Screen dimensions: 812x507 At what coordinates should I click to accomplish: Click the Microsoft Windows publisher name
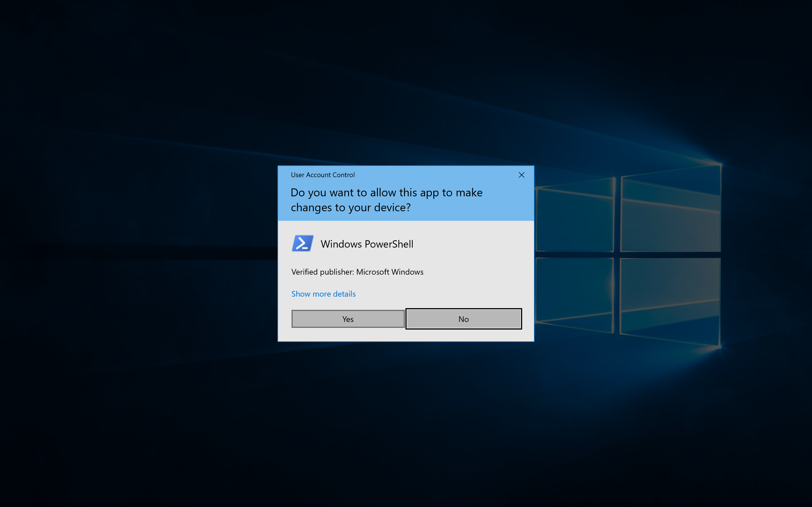[x=390, y=272]
